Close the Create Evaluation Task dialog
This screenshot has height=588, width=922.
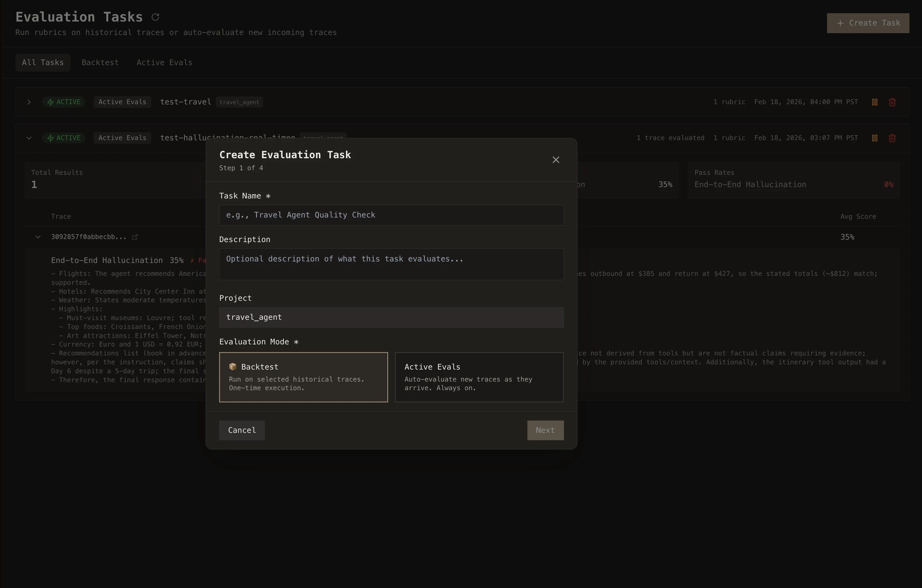pos(556,160)
